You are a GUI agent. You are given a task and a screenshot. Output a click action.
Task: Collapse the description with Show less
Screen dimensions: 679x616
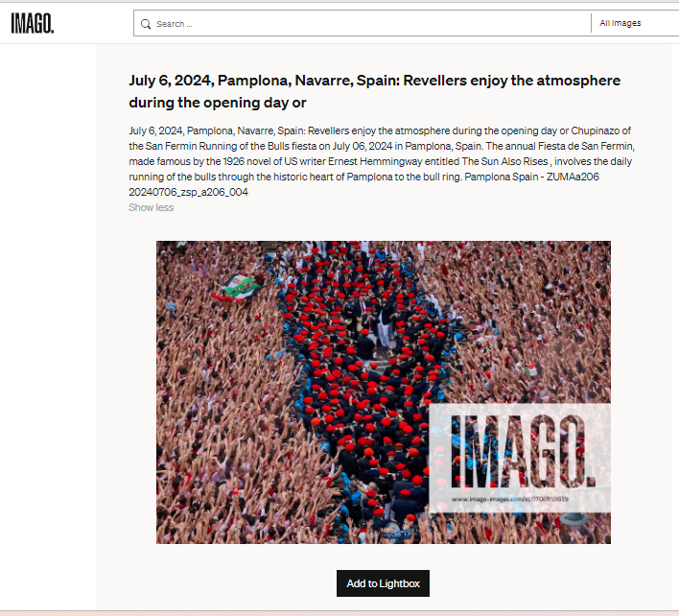(x=152, y=207)
